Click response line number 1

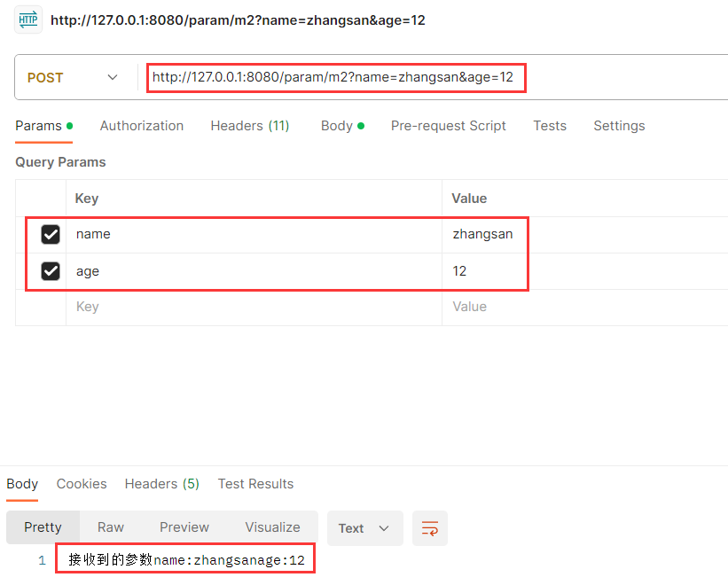[x=43, y=560]
